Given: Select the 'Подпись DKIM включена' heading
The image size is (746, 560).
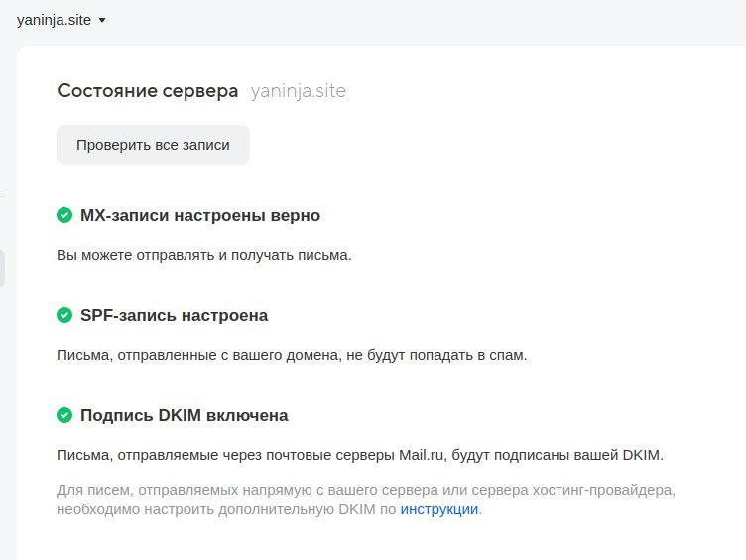Looking at the screenshot, I should click(185, 415).
